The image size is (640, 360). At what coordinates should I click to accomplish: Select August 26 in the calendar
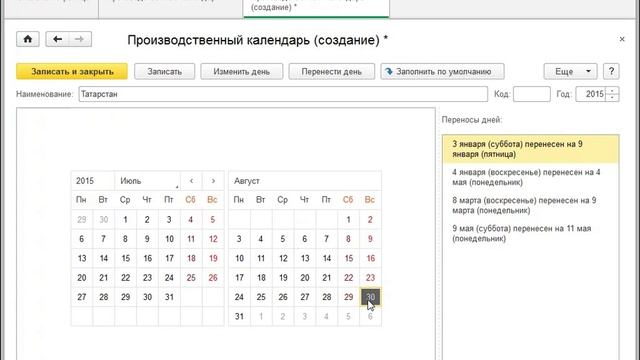[x=283, y=297]
